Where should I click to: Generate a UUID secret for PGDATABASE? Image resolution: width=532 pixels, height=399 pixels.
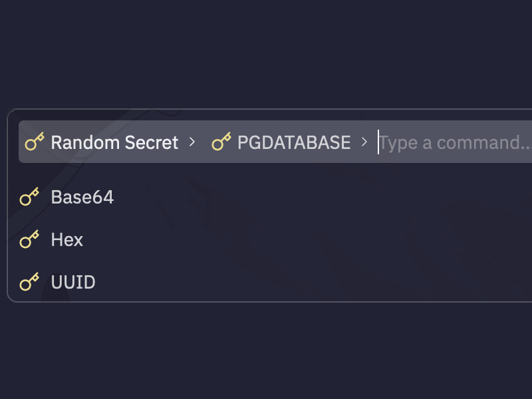tap(73, 283)
